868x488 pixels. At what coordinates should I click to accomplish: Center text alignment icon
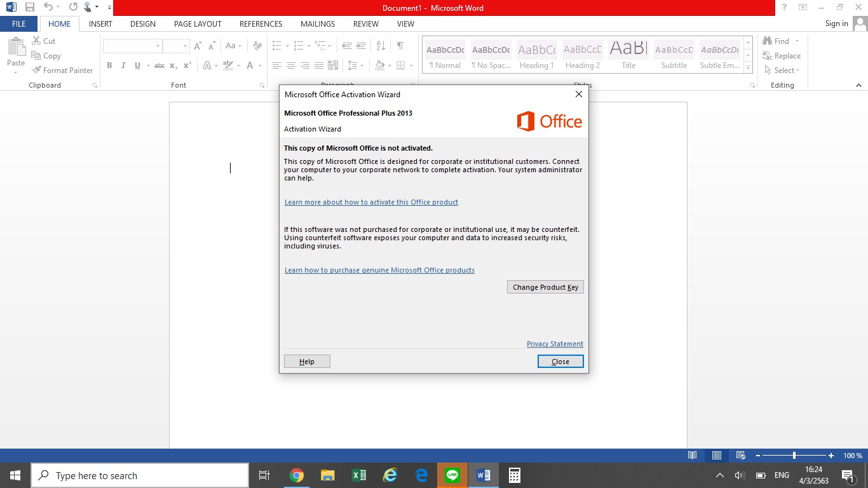(291, 65)
